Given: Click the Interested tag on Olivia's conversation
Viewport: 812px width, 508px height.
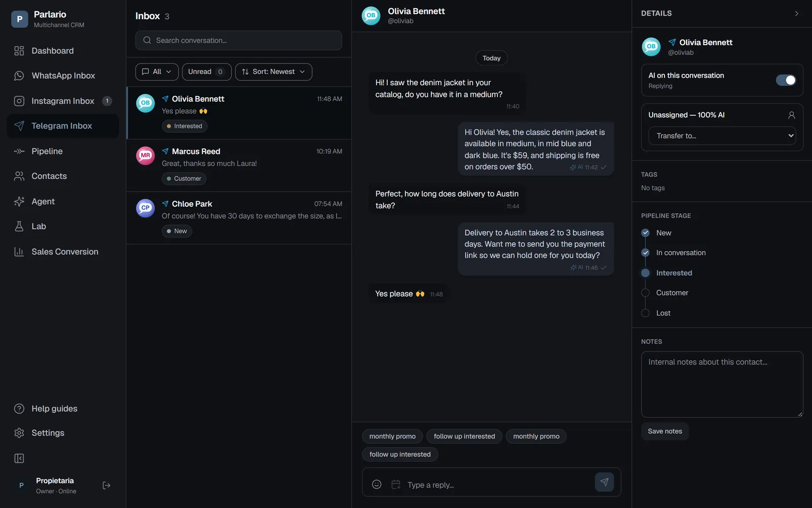Looking at the screenshot, I should (x=185, y=126).
